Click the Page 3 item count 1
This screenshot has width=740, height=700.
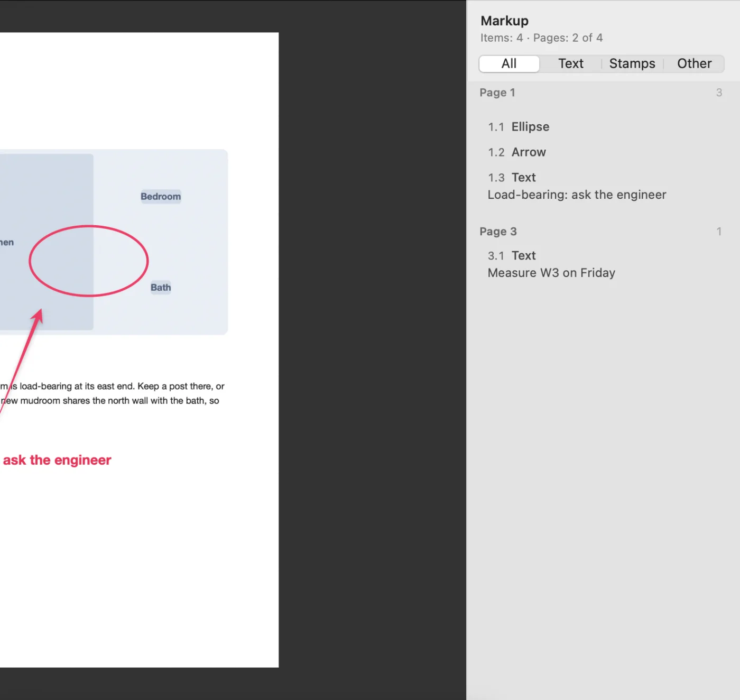(x=719, y=232)
